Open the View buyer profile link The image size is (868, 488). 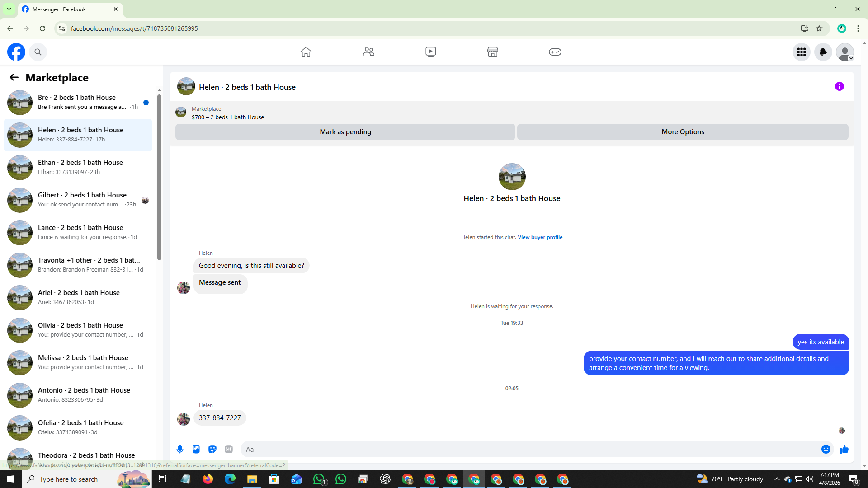(x=540, y=237)
